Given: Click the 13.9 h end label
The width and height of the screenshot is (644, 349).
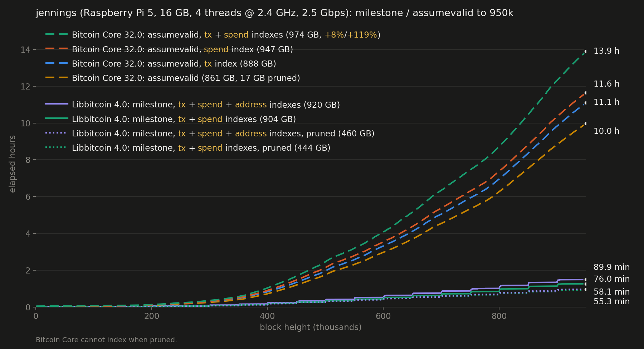Looking at the screenshot, I should (x=606, y=51).
